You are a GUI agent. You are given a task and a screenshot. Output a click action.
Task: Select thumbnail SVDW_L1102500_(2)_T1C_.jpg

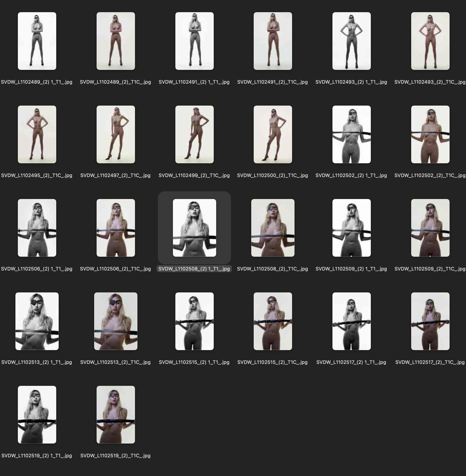click(273, 134)
